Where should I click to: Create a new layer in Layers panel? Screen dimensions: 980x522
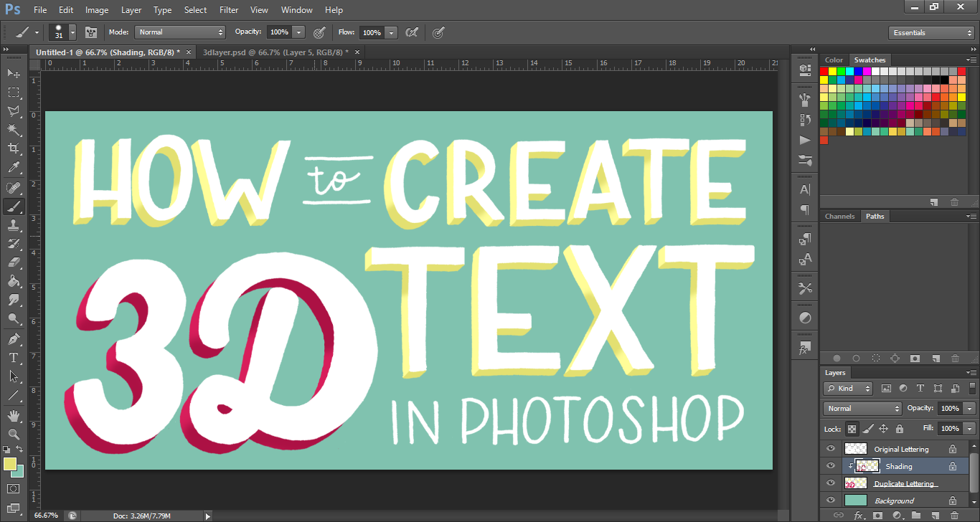tap(936, 515)
